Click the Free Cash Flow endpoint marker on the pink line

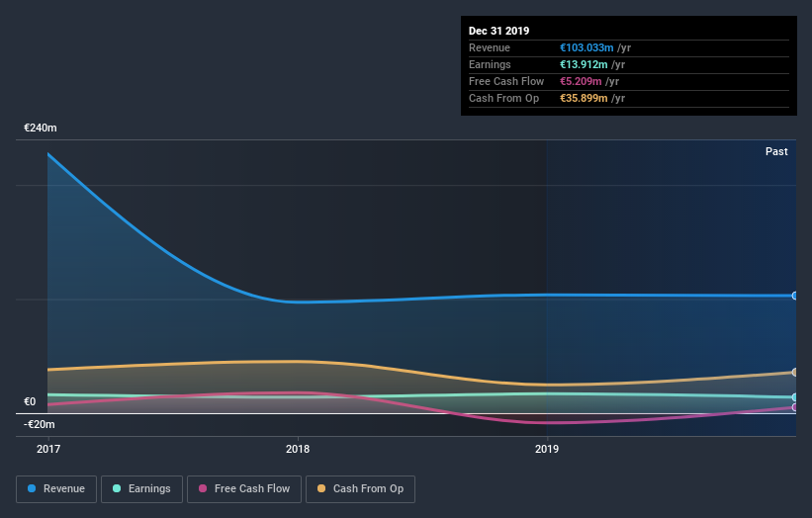tap(795, 407)
